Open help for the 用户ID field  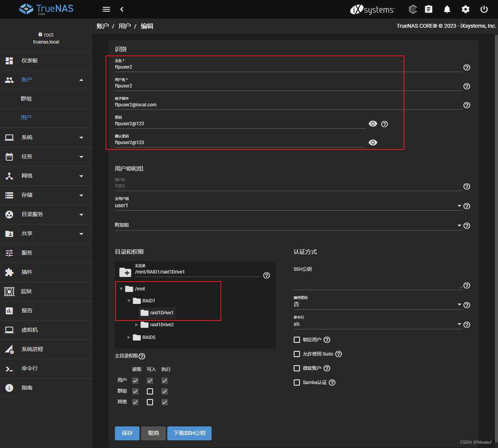[467, 186]
